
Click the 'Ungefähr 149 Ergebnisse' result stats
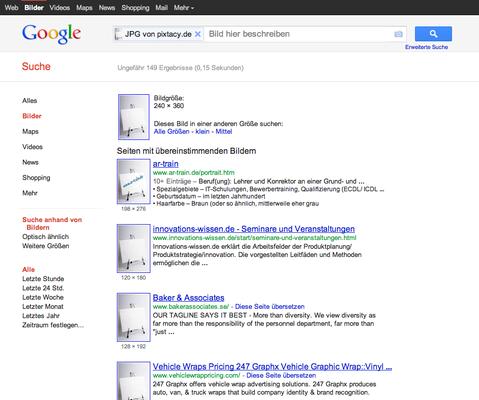[180, 68]
